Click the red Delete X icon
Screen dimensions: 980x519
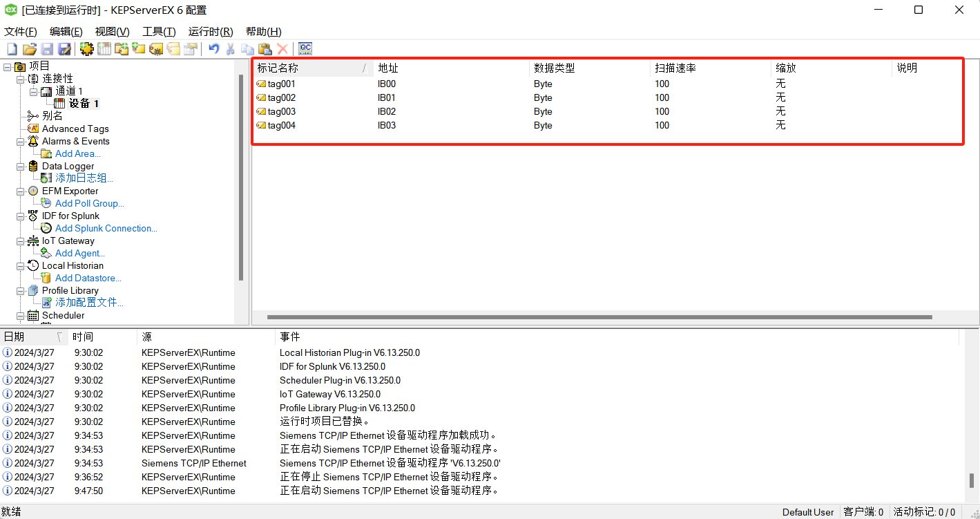pos(282,49)
